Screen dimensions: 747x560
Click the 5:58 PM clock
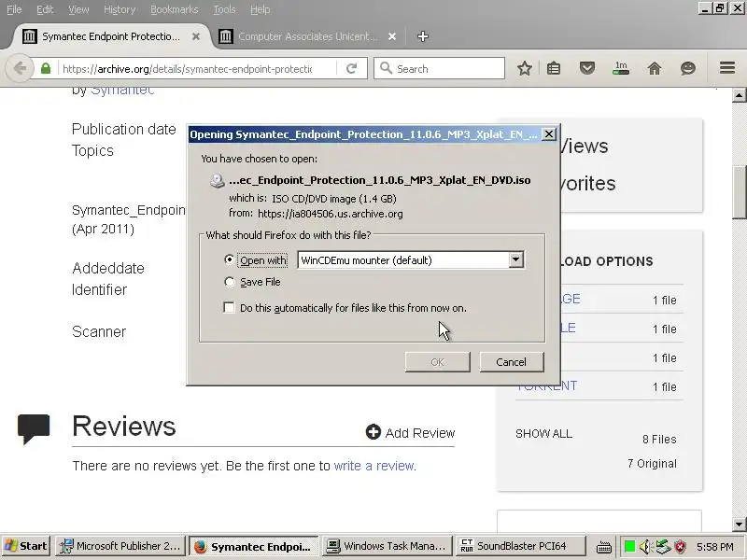pyautogui.click(x=714, y=547)
